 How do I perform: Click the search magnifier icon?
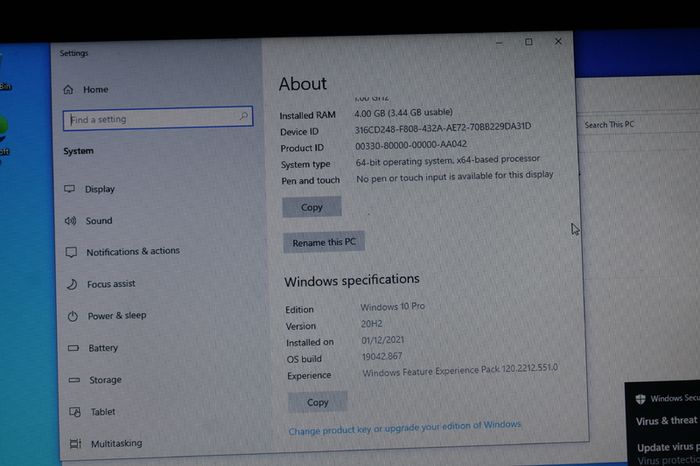pyautogui.click(x=243, y=116)
